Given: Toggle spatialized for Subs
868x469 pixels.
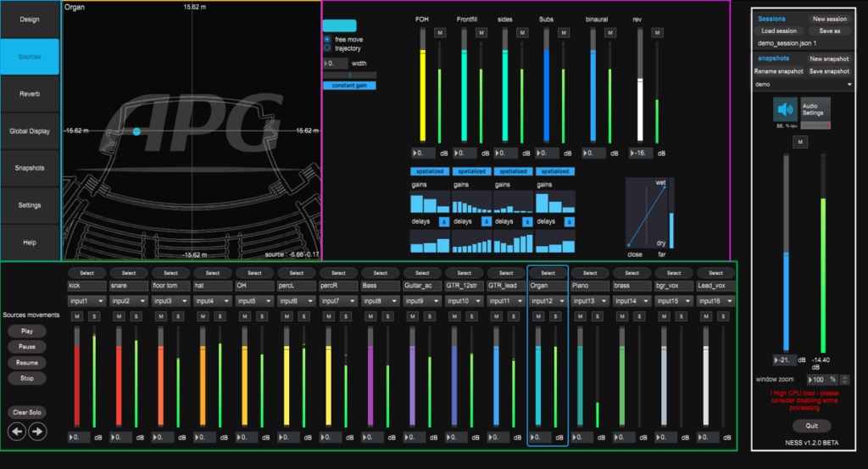Looking at the screenshot, I should pyautogui.click(x=555, y=171).
